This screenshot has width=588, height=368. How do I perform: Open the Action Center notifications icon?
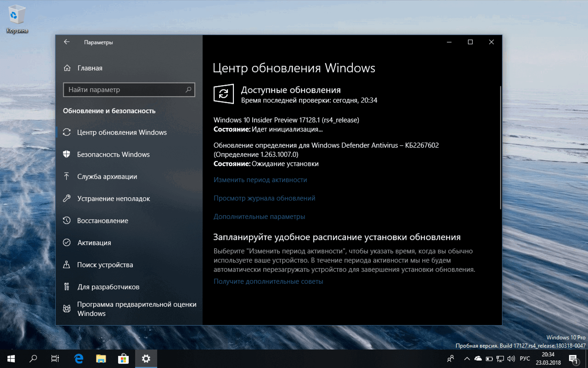[573, 358]
